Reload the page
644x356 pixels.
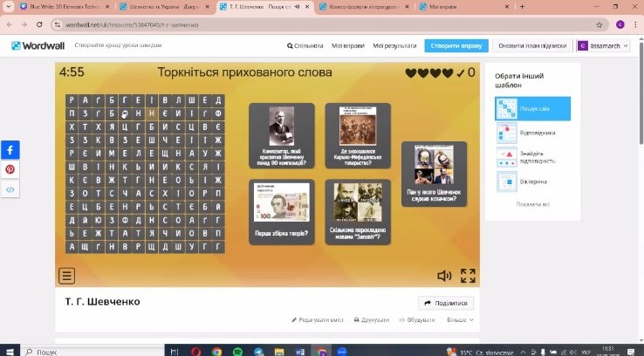[39, 24]
